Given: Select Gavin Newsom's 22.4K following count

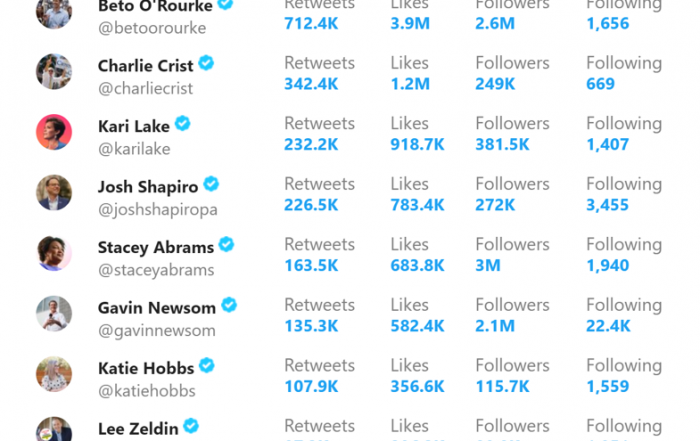Looking at the screenshot, I should click(x=608, y=326).
